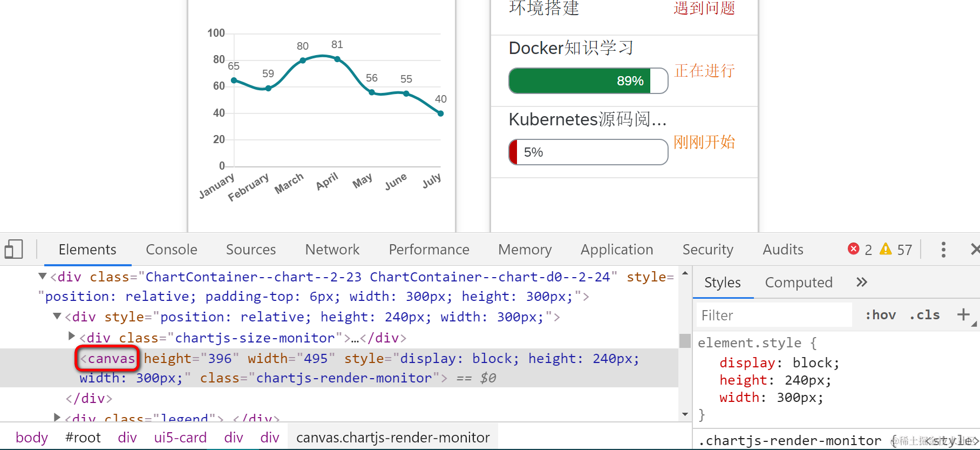This screenshot has height=450, width=980.
Task: Expand chartjs-size-monitor div node
Action: [x=72, y=337]
